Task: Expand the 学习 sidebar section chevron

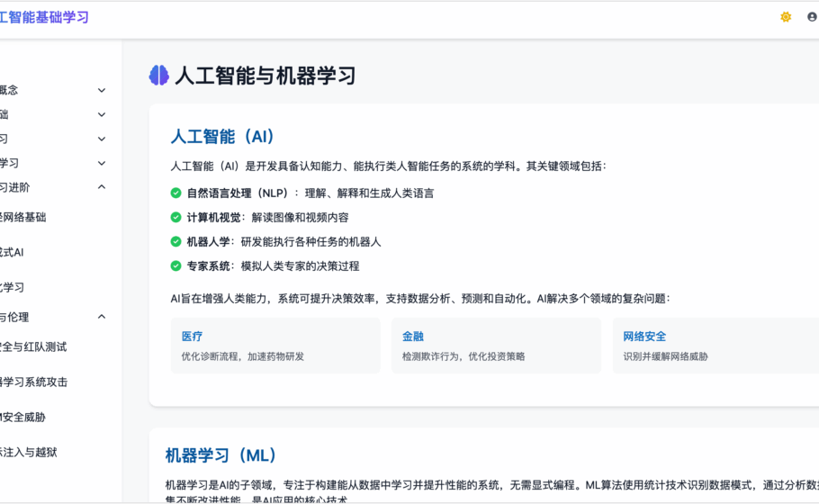Action: [x=102, y=163]
